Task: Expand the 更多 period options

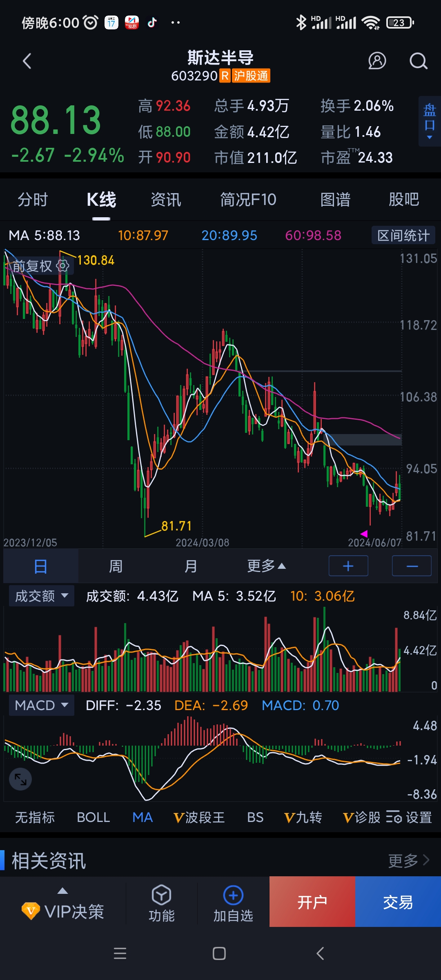Action: (x=266, y=566)
